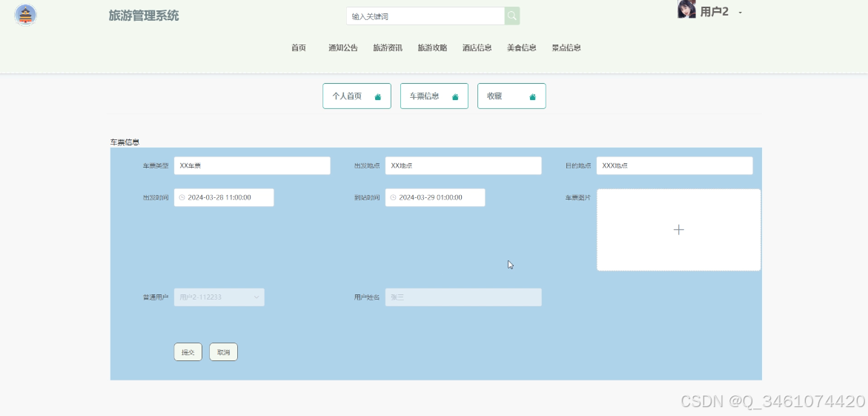Open the 出发时间 date-time picker
This screenshot has height=416, width=868.
pos(224,197)
